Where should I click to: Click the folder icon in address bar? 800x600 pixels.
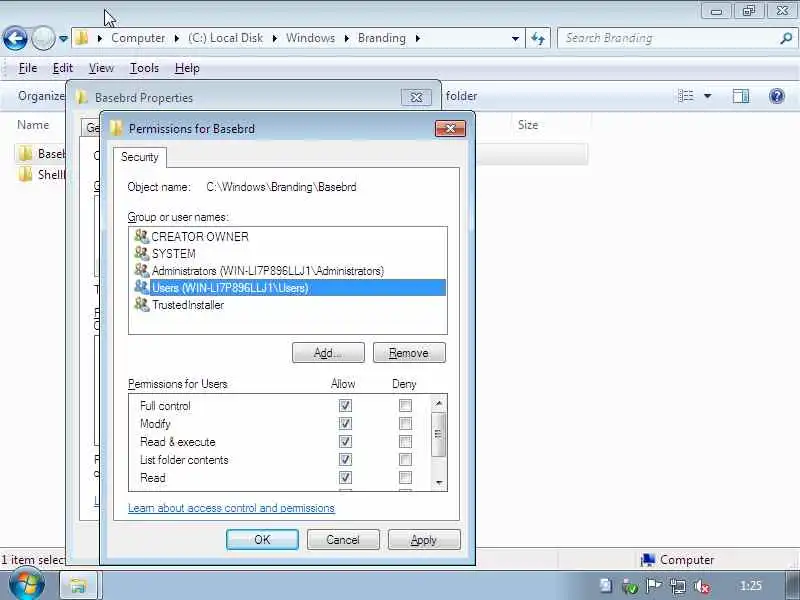pyautogui.click(x=82, y=38)
